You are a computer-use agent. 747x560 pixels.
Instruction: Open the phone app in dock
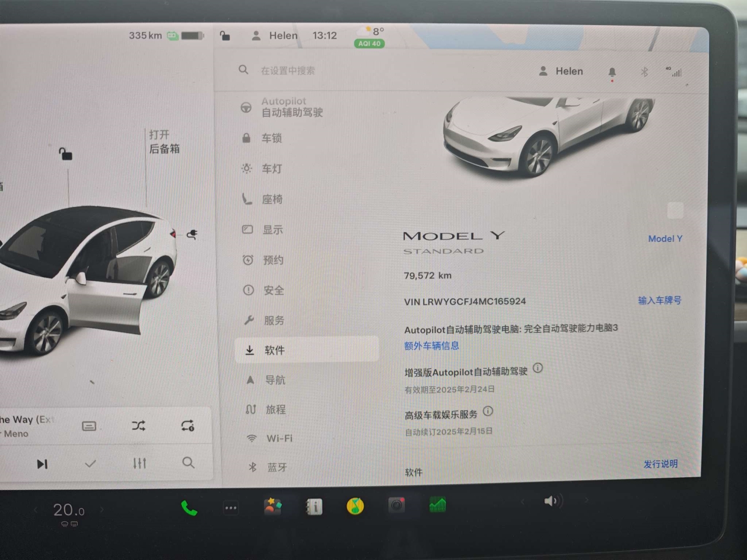[189, 508]
